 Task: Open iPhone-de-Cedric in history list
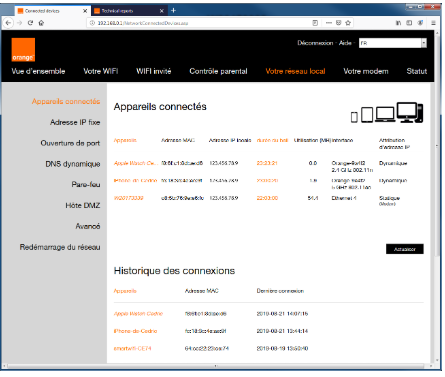(135, 331)
